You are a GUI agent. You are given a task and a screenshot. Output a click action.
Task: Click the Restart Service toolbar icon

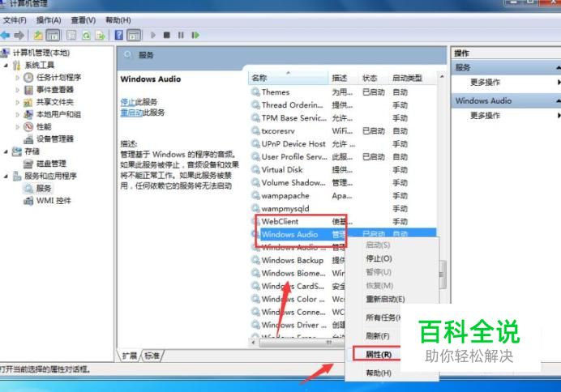195,35
